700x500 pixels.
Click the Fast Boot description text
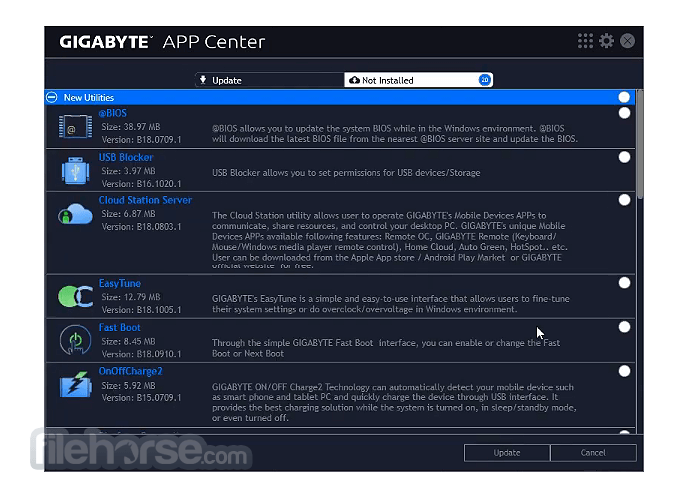pyautogui.click(x=386, y=348)
